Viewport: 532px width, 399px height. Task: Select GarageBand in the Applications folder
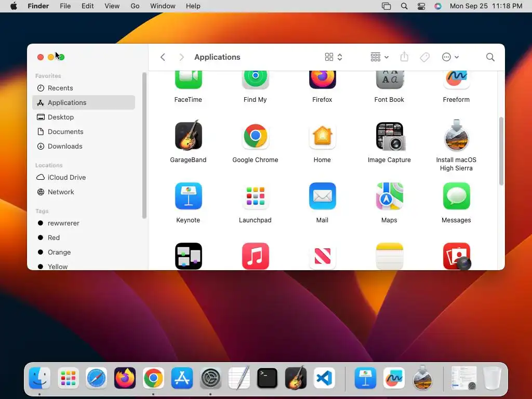click(x=188, y=136)
